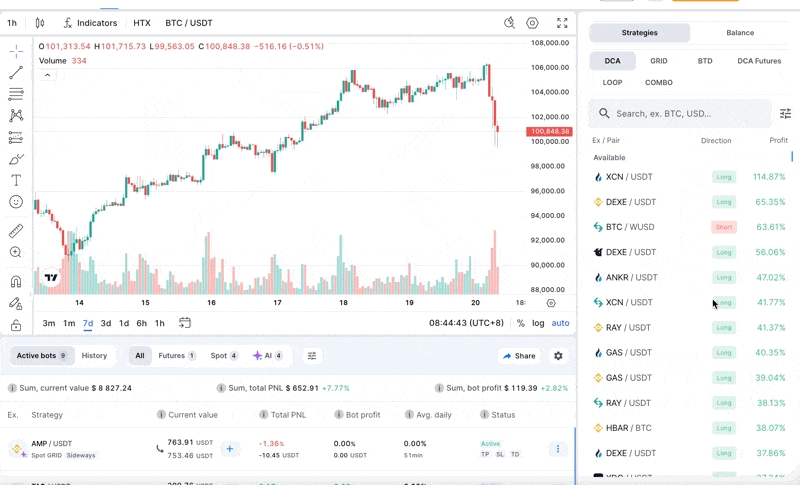Open the go-to-date calendar icon
The height and width of the screenshot is (485, 800).
click(185, 323)
